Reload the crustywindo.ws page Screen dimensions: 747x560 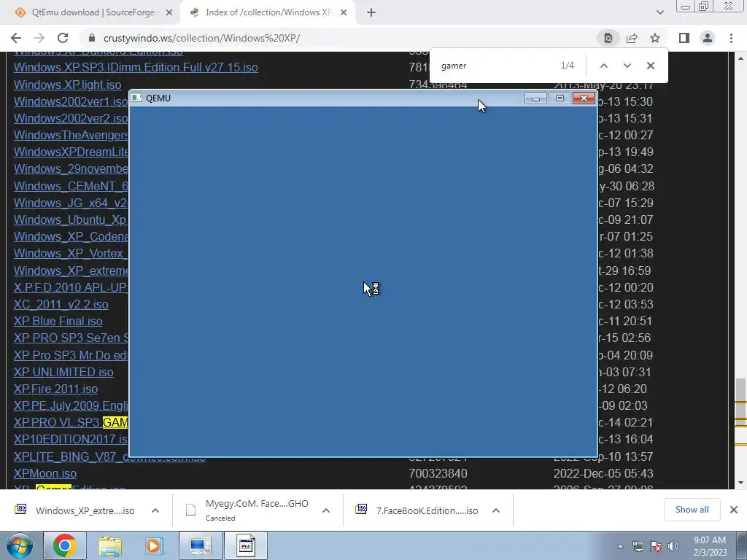click(x=63, y=38)
